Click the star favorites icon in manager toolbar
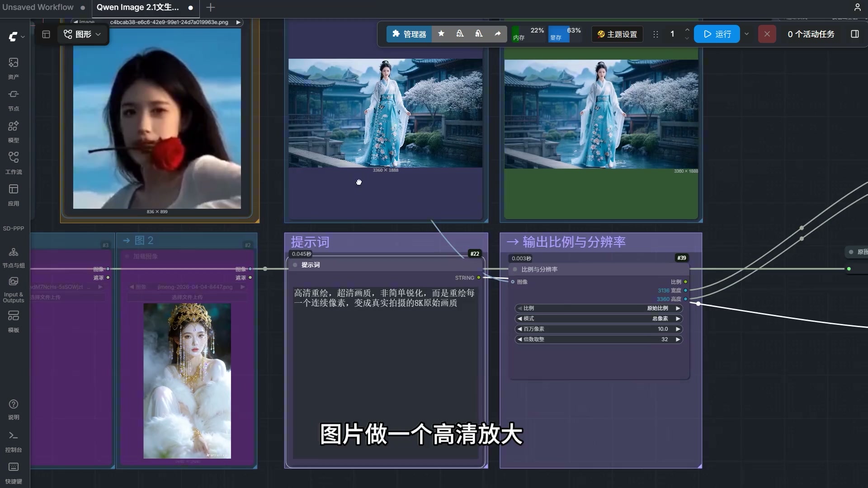This screenshot has width=868, height=488. (x=441, y=34)
